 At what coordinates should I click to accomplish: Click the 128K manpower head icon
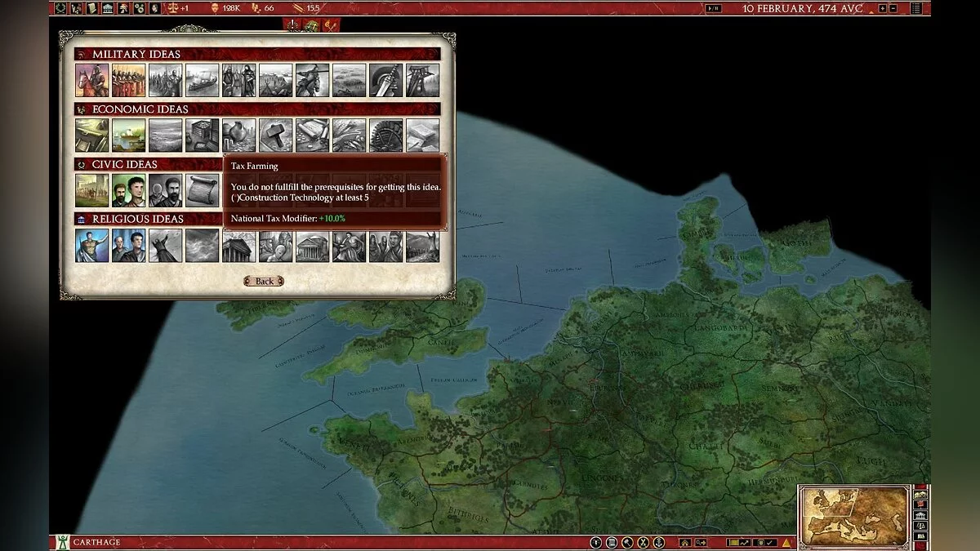[215, 8]
